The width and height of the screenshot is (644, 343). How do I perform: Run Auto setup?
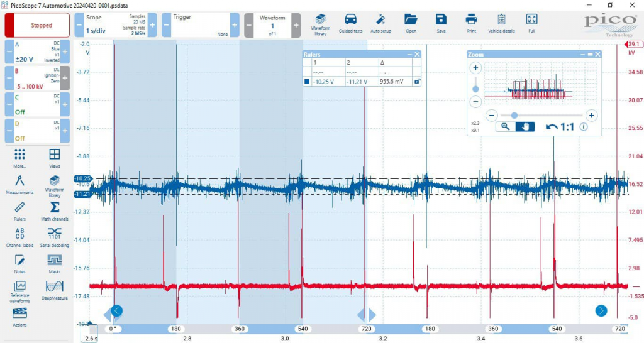(x=380, y=23)
